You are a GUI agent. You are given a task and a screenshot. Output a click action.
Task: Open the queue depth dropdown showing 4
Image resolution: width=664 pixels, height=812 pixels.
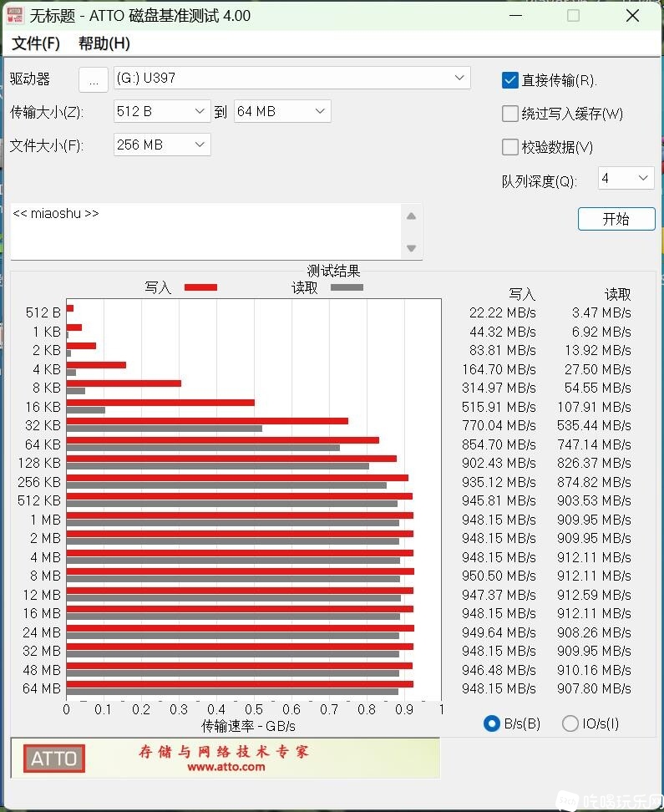coord(626,178)
